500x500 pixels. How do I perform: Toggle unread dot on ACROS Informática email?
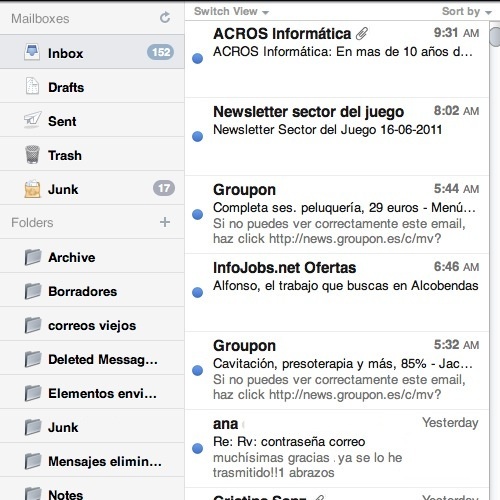point(198,58)
